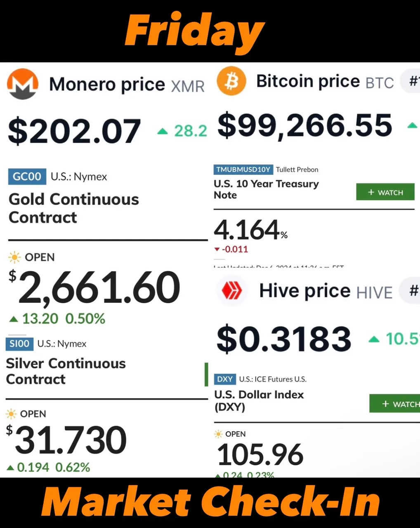
Task: Click the green up arrow next to Monero price
Action: pos(163,131)
